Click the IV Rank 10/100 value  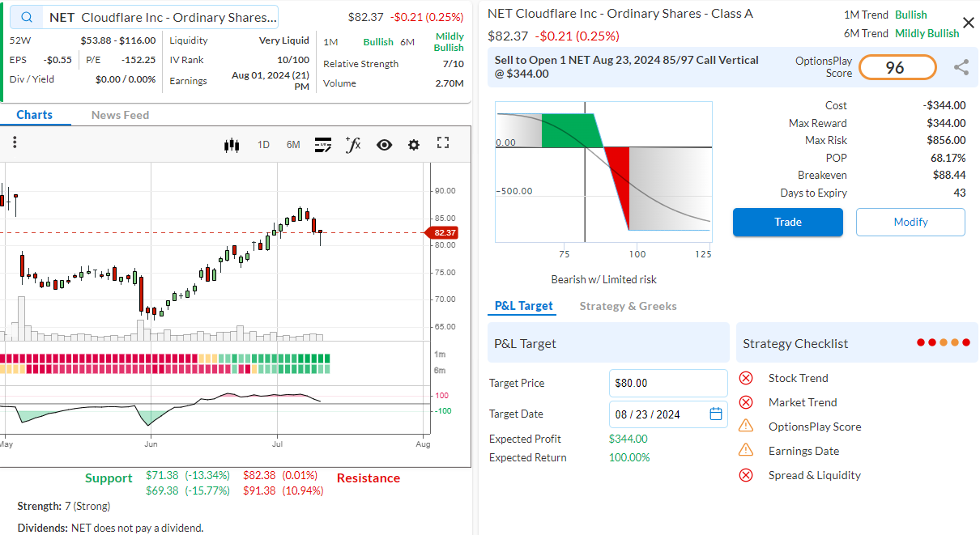coord(293,60)
